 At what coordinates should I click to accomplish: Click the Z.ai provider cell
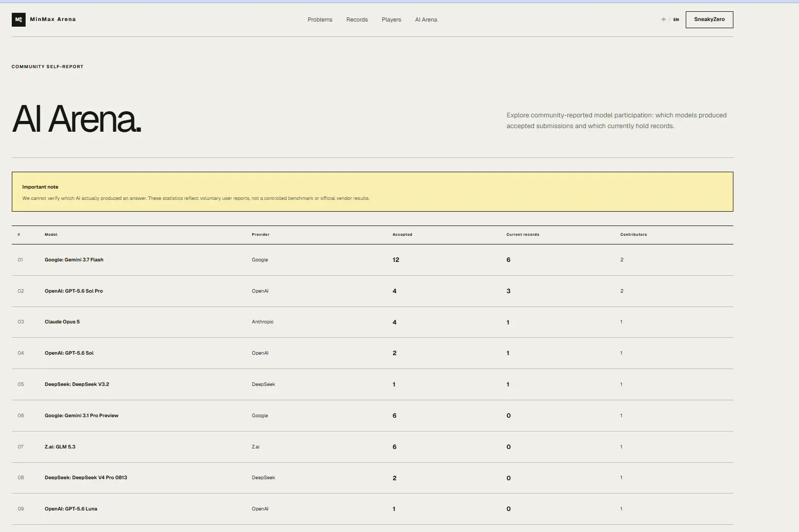256,447
